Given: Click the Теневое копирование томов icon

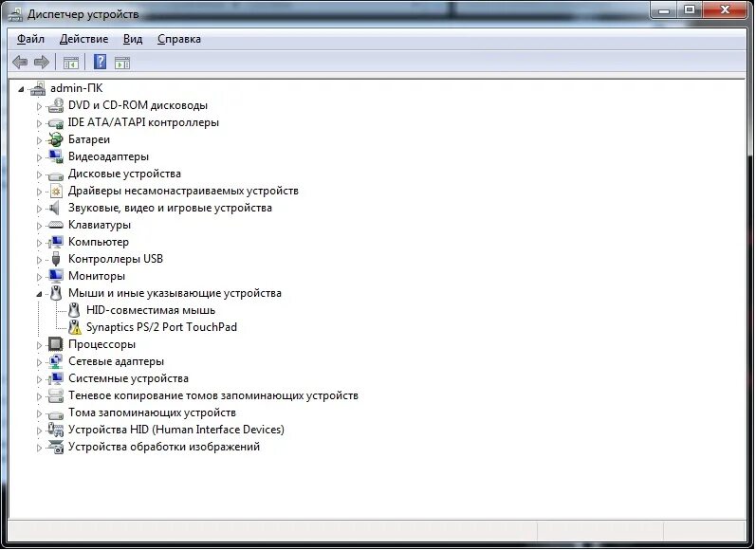Looking at the screenshot, I should tap(56, 395).
